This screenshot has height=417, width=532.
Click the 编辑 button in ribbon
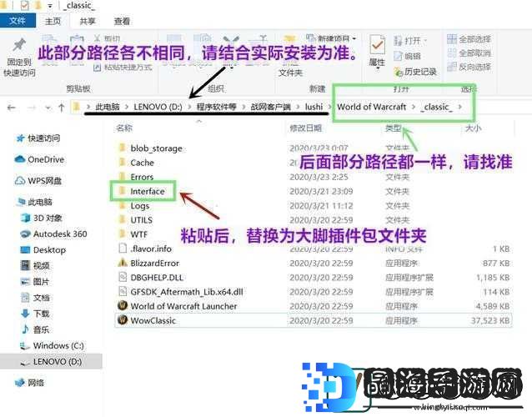point(407,56)
